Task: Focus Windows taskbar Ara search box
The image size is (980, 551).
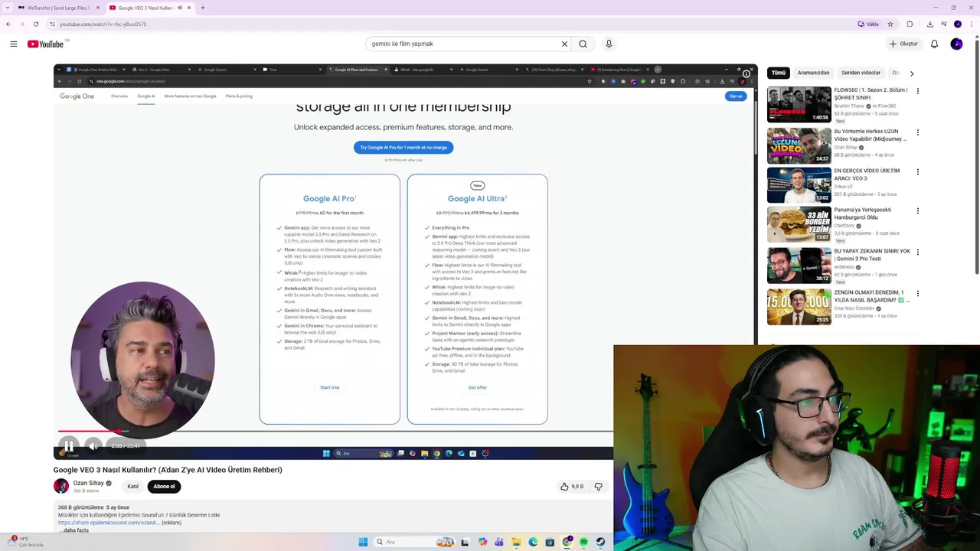Action: 413,542
